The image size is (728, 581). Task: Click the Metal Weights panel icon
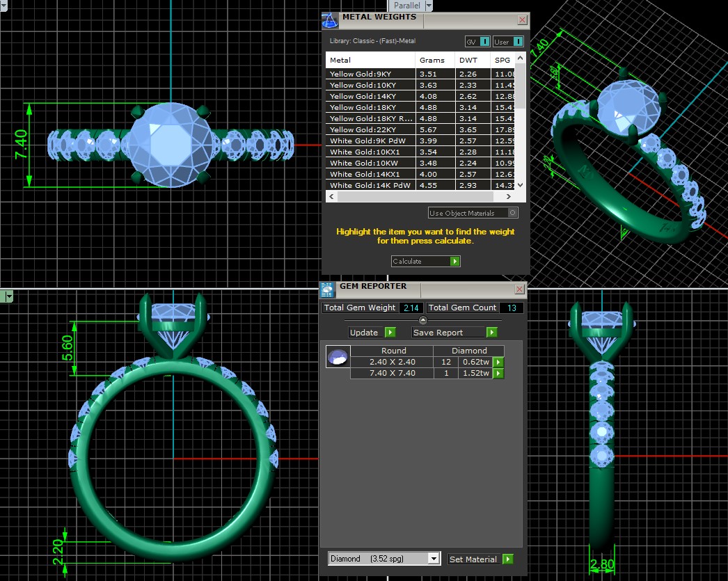point(330,21)
